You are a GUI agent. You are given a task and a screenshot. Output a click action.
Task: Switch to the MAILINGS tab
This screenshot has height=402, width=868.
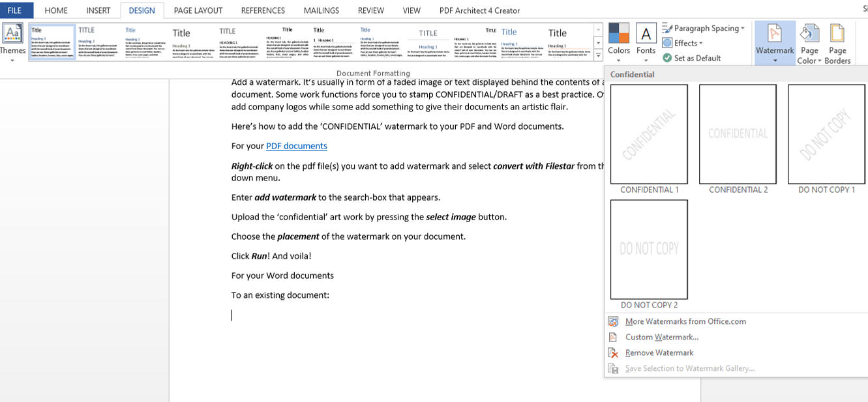point(322,10)
